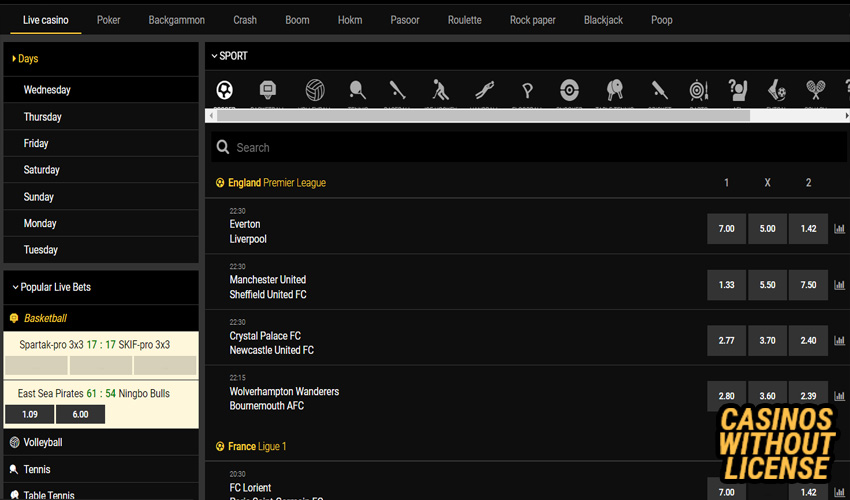This screenshot has height=500, width=850.
Task: Pick draw odds 5.50 for Manchester United
Action: 767,285
